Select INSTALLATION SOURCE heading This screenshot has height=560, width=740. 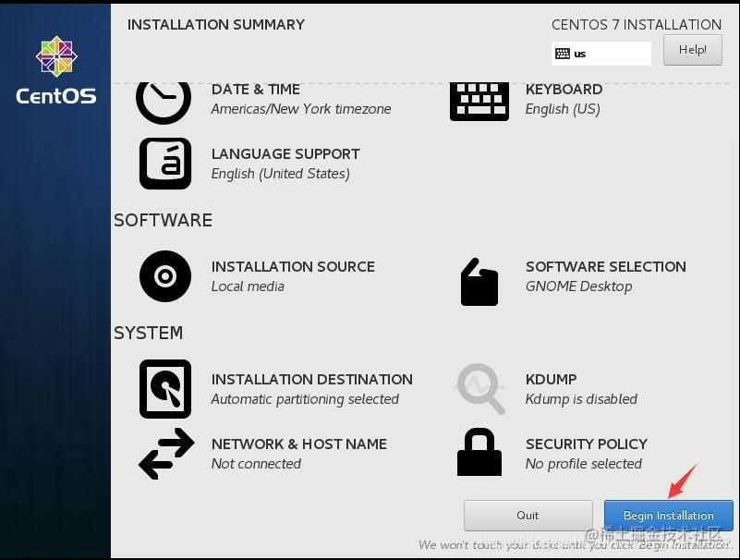(x=293, y=267)
